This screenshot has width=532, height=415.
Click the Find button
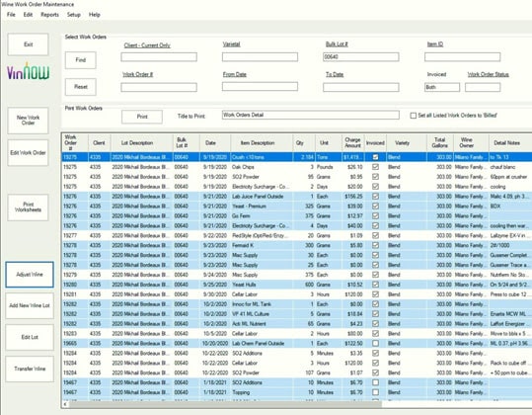click(x=80, y=60)
